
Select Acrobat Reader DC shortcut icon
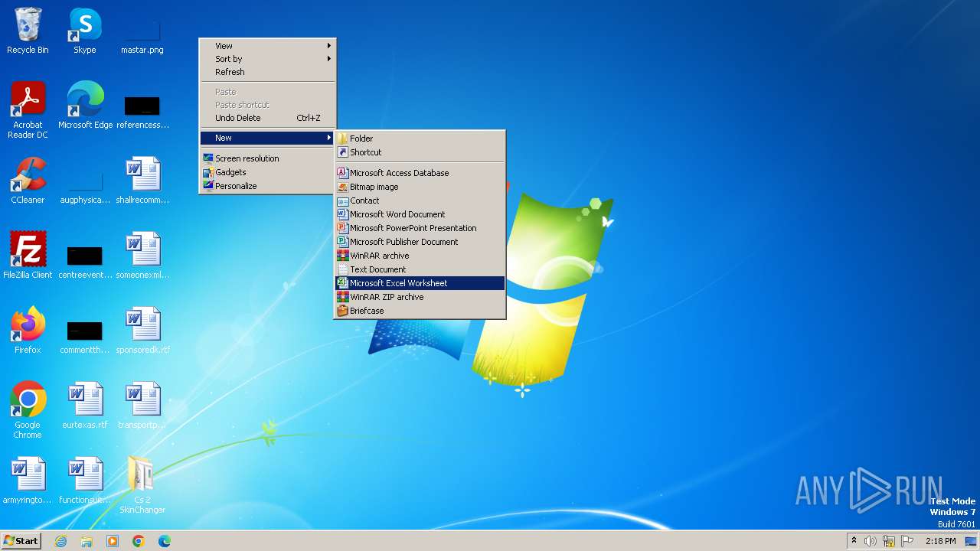click(x=28, y=110)
